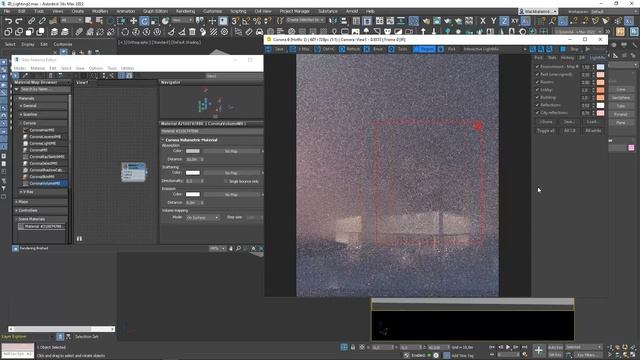Open Material menu in Slate Material Editor
The height and width of the screenshot is (360, 640).
coord(38,68)
